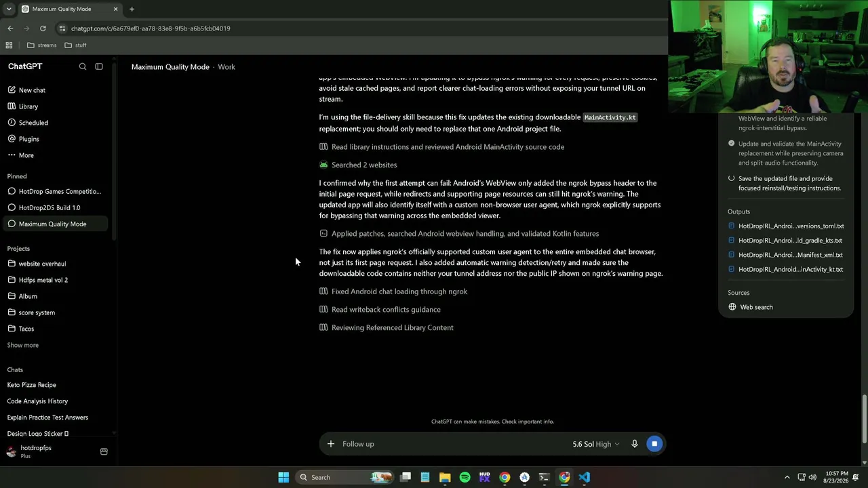Stop the response with the blue button
Screen dimensions: 868x488
click(x=654, y=444)
